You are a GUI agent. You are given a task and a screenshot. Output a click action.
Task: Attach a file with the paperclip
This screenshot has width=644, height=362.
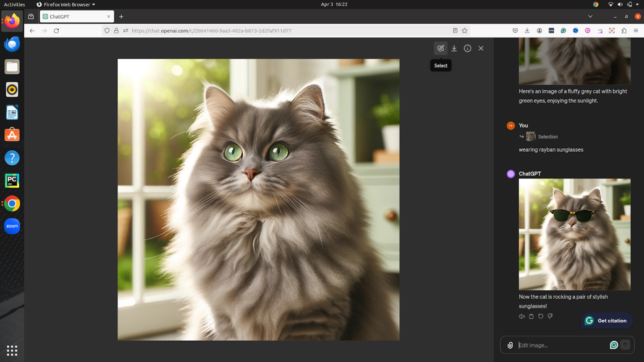pos(510,345)
